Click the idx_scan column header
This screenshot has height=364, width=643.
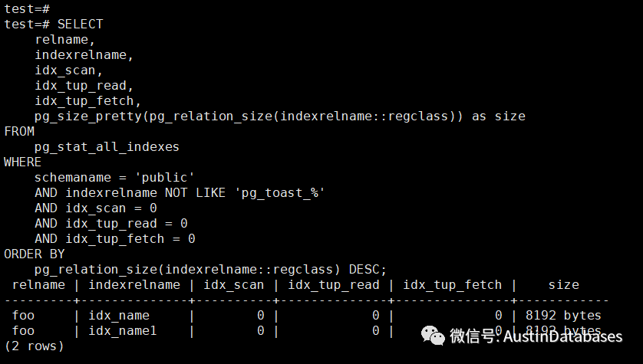tap(233, 284)
